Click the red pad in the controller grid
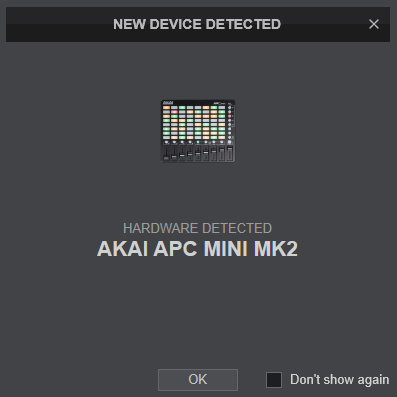The image size is (397, 397). [174, 112]
